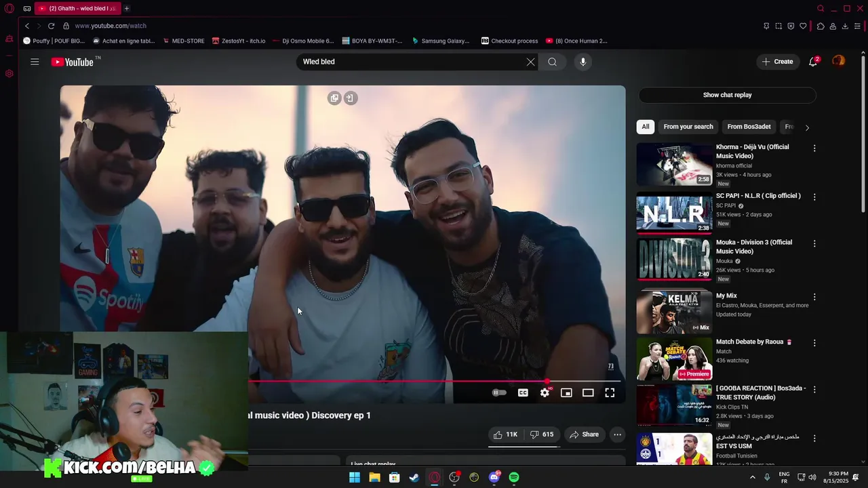Open more actions ellipsis under video

[617, 434]
